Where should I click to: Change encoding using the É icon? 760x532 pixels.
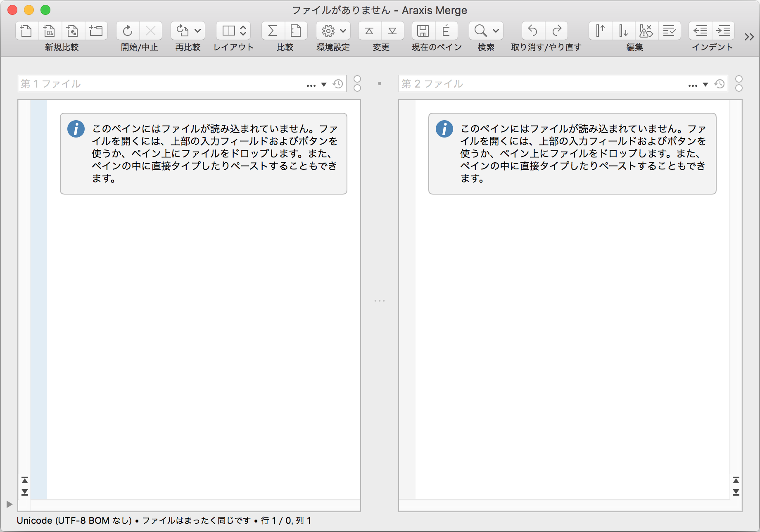click(x=447, y=30)
